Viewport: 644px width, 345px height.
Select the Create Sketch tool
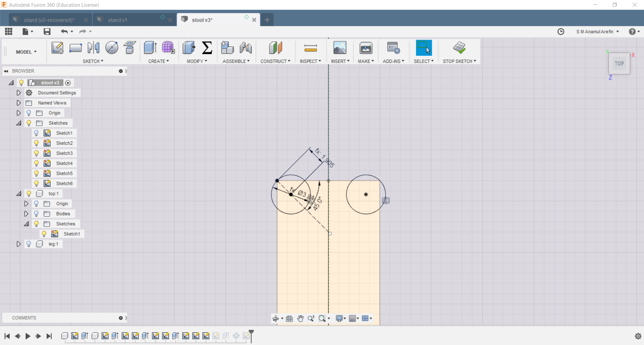point(57,48)
